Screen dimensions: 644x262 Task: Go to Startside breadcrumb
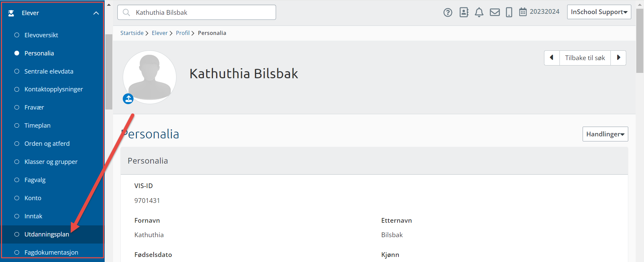pos(132,33)
